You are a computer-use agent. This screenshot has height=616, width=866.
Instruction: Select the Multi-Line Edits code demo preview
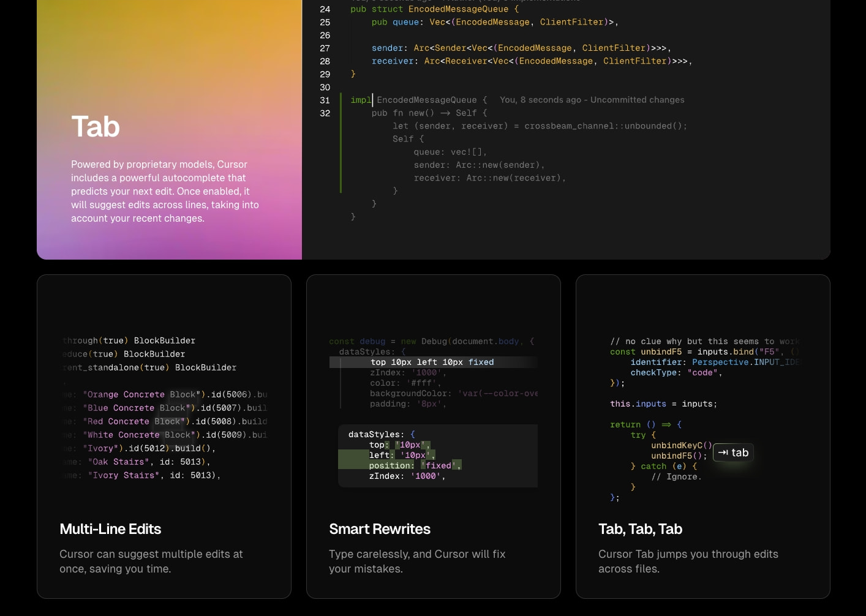pos(164,408)
